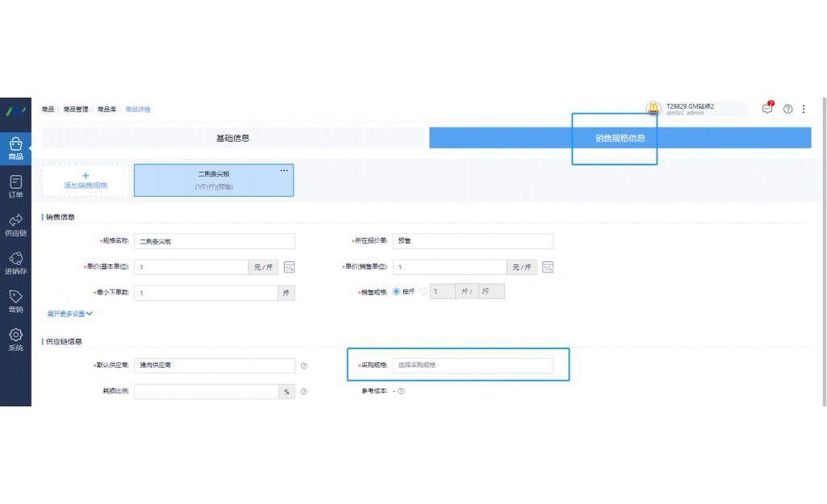
Task: Expand 展开更多设置
Action: (x=70, y=314)
